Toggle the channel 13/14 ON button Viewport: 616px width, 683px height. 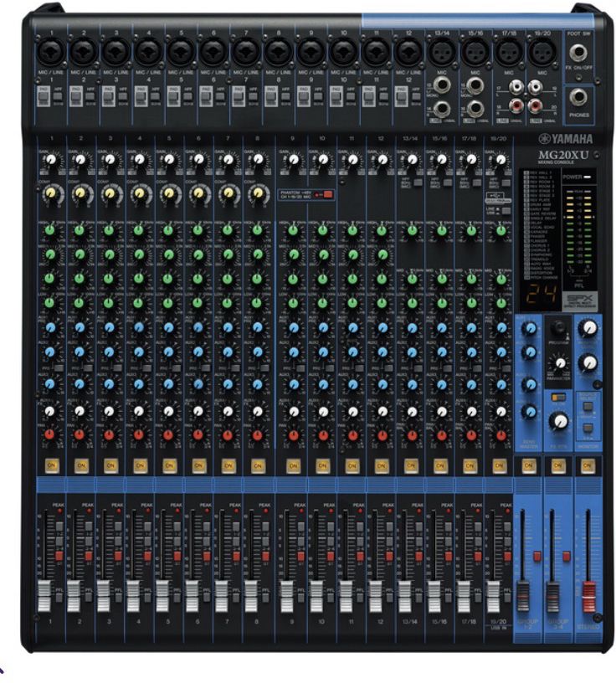click(411, 466)
